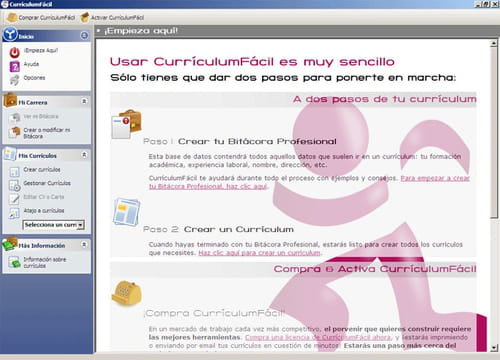Open the Información sobre currículos icon
This screenshot has width=500, height=360.
[x=14, y=262]
